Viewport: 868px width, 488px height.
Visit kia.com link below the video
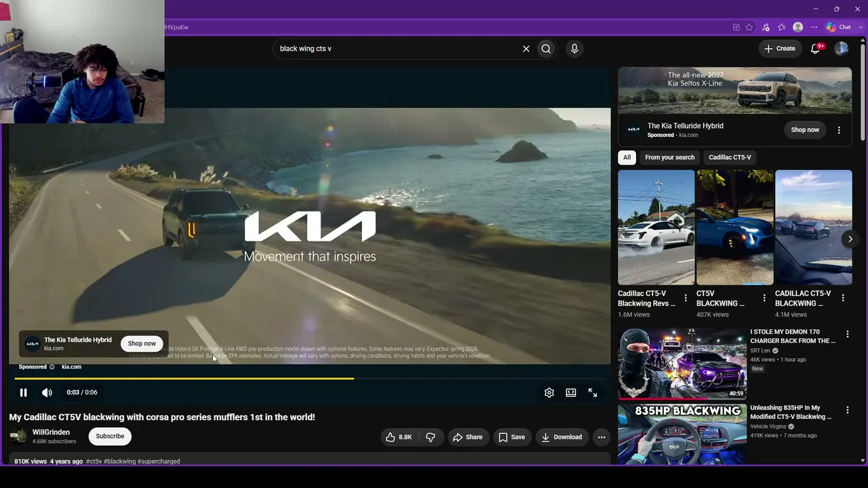(71, 367)
